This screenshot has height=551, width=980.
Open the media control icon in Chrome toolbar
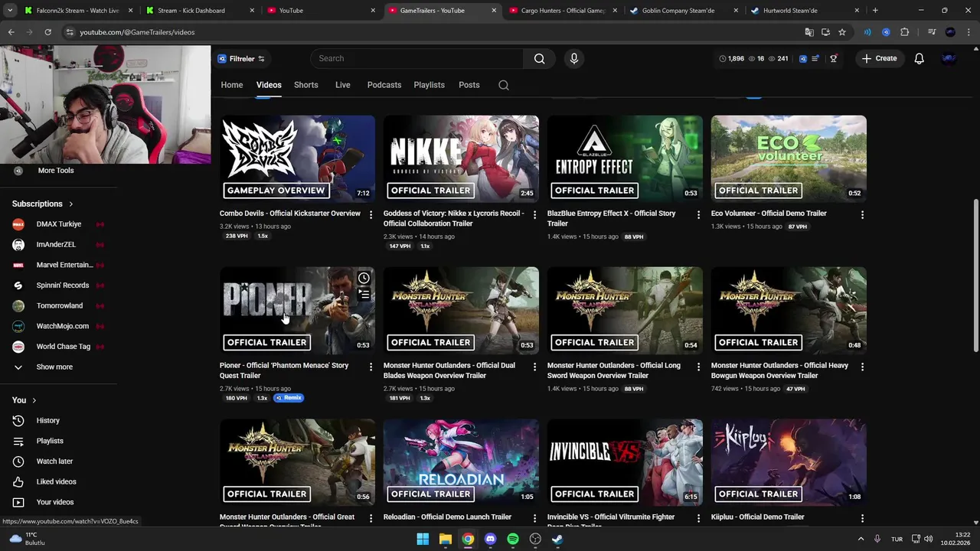[x=931, y=32]
